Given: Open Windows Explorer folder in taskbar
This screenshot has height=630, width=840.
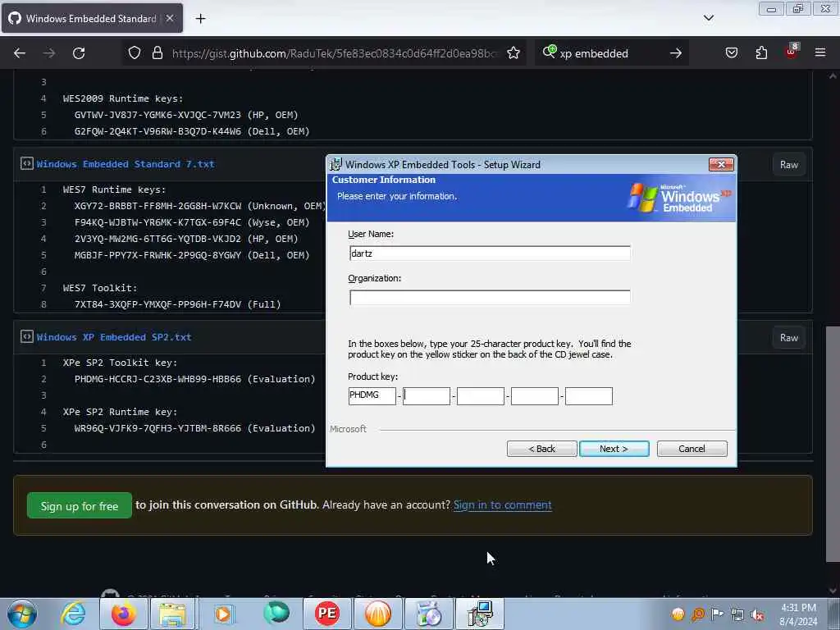Looking at the screenshot, I should point(172,614).
